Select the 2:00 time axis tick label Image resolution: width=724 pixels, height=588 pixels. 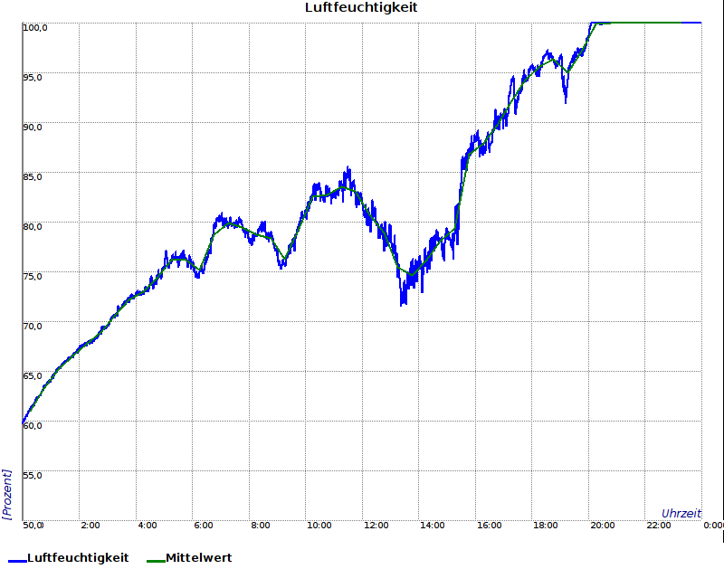[x=90, y=526]
